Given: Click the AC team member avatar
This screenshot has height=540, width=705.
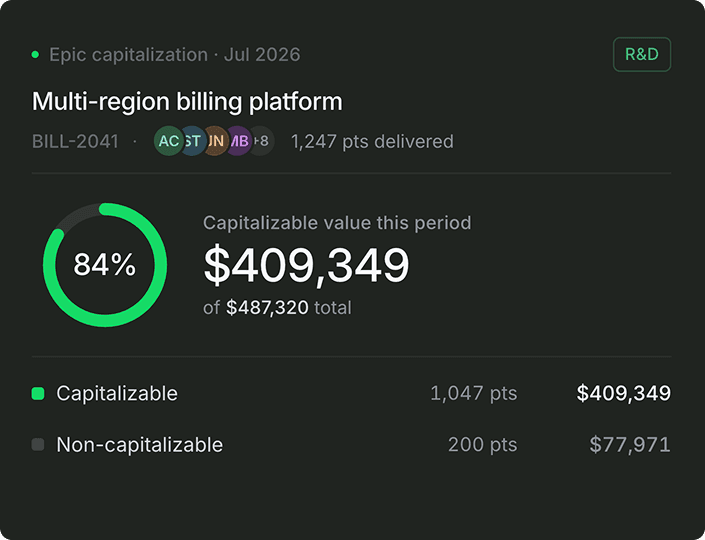Looking at the screenshot, I should click(x=169, y=141).
